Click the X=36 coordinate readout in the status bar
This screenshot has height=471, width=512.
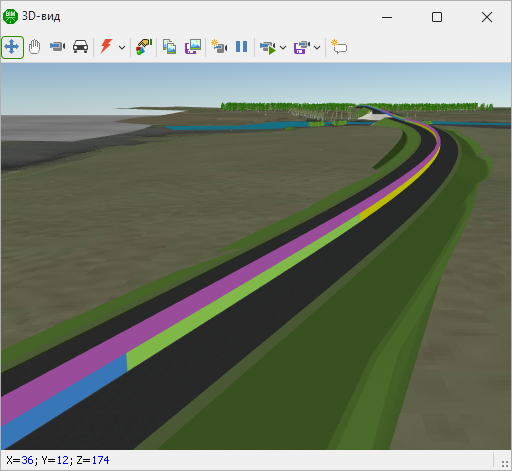pyautogui.click(x=20, y=460)
